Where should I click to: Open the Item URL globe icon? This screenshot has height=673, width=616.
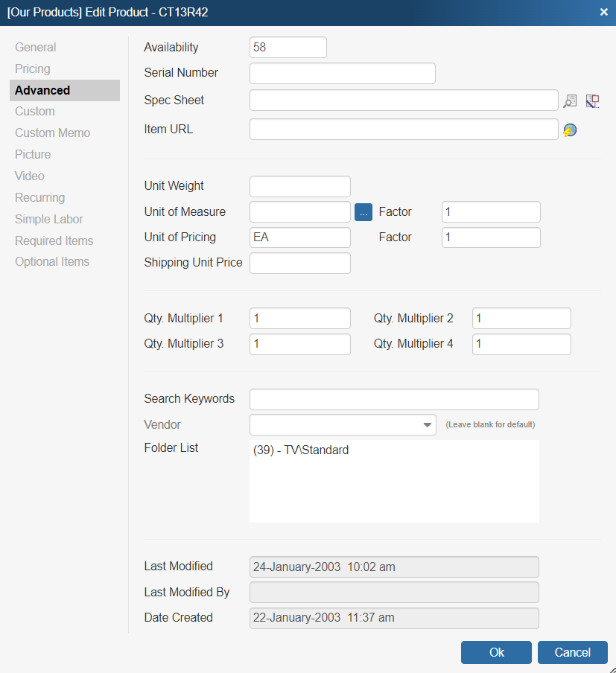coord(570,130)
